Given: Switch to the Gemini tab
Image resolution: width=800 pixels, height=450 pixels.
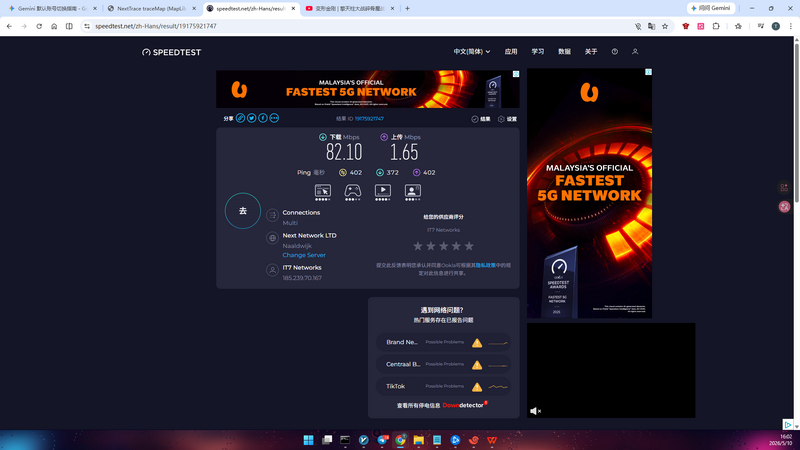Looking at the screenshot, I should pyautogui.click(x=52, y=8).
